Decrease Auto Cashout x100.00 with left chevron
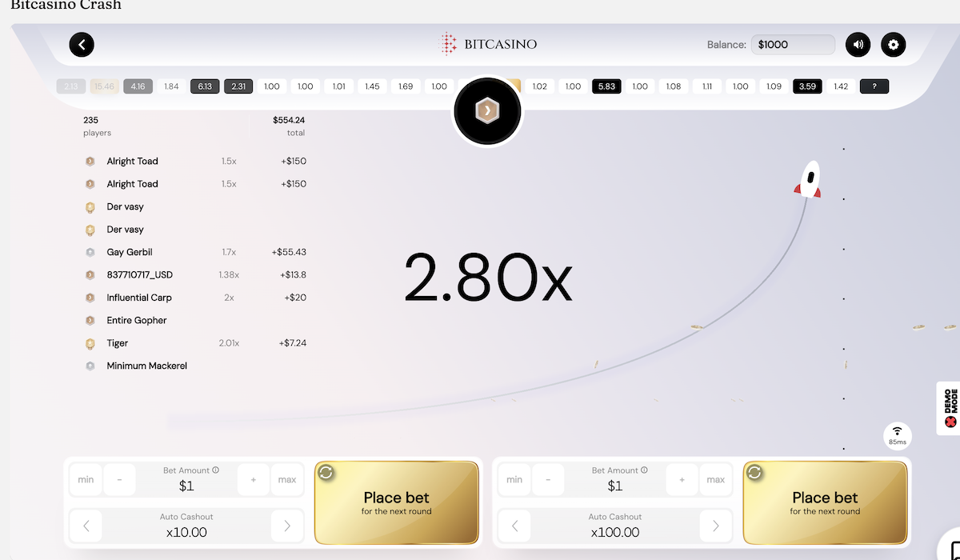The height and width of the screenshot is (560, 960). [x=514, y=526]
